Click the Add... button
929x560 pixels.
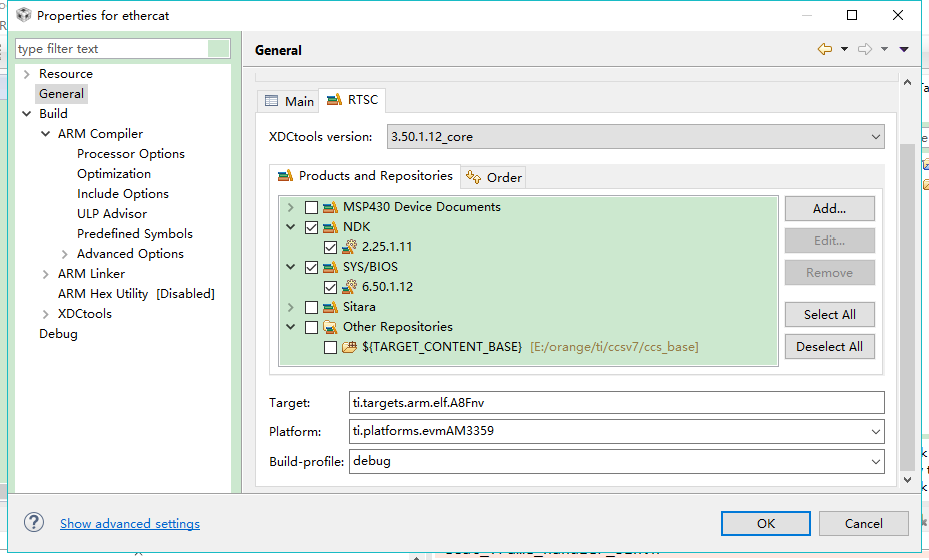pyautogui.click(x=829, y=209)
